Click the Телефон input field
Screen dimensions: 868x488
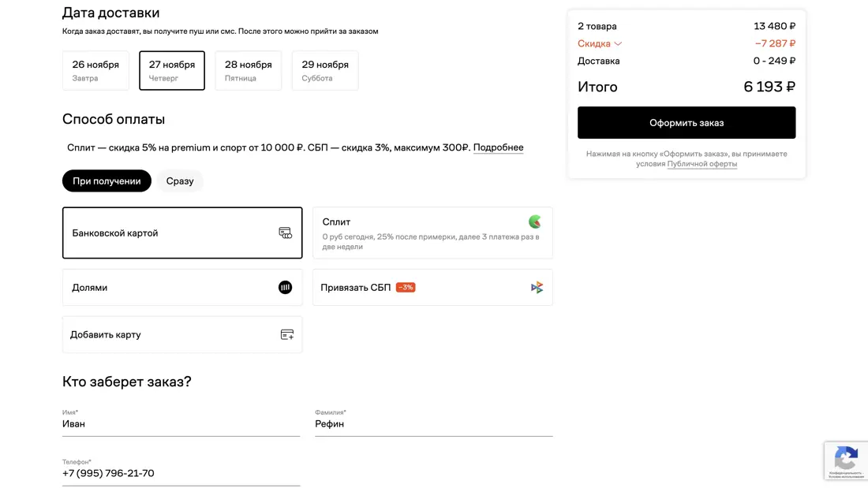point(181,474)
